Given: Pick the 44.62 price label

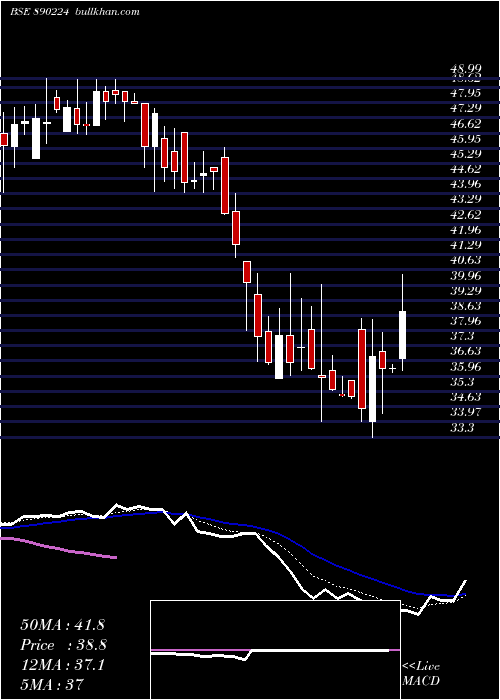Looking at the screenshot, I should click(x=466, y=169).
